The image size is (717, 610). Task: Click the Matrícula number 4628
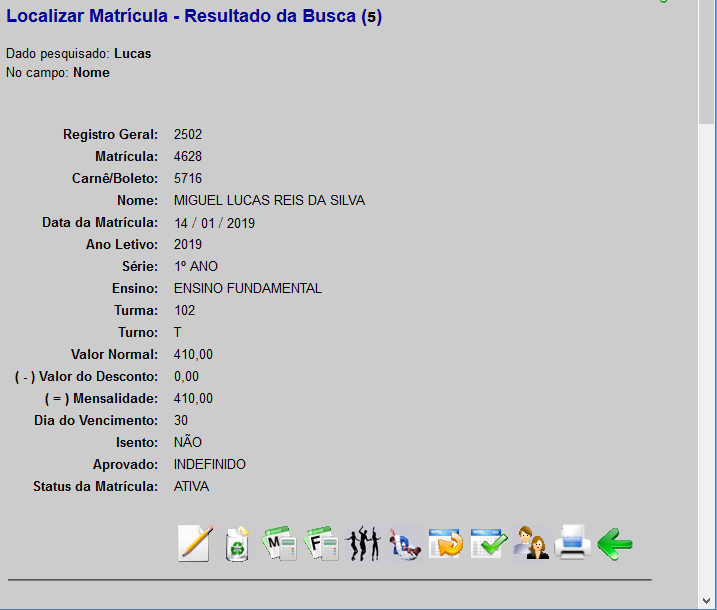(188, 156)
